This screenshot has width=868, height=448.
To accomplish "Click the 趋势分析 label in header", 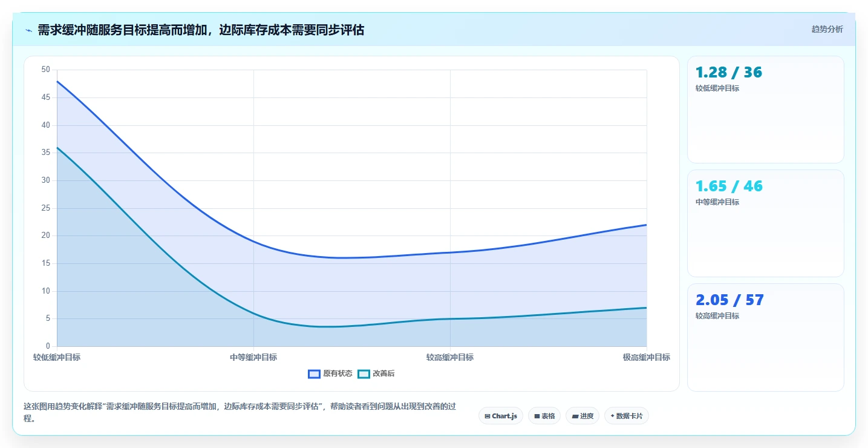I will click(x=827, y=29).
